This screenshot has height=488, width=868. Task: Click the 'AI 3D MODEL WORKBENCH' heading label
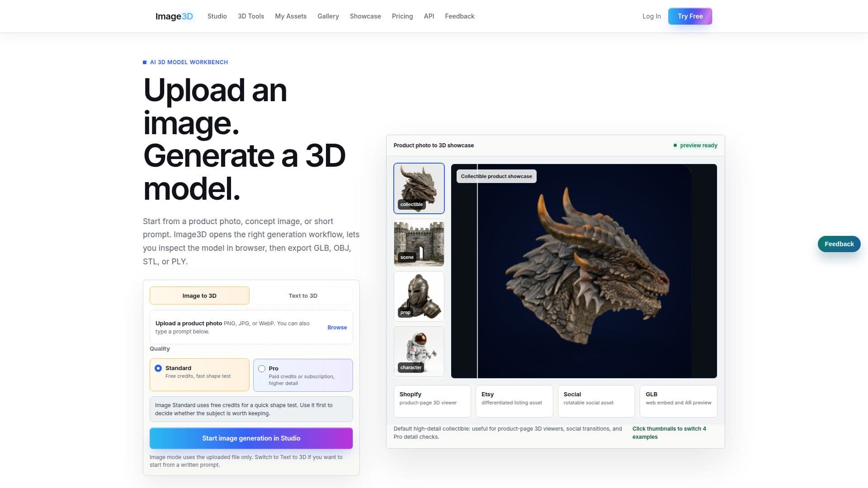coord(189,62)
